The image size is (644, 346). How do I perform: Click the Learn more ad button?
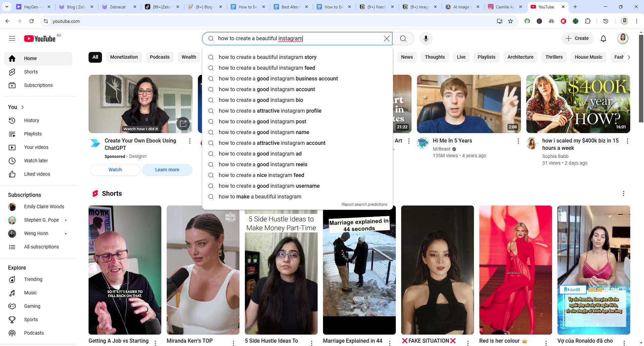click(x=167, y=170)
